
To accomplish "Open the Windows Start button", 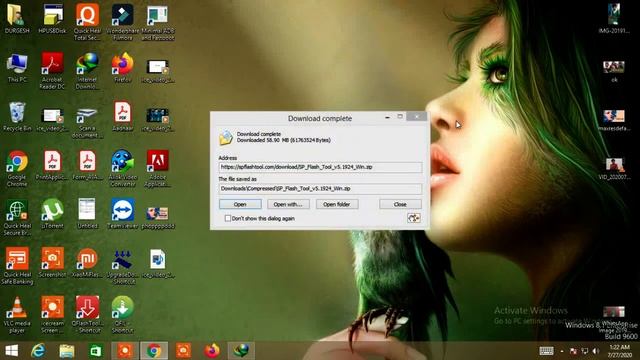I will 11,351.
